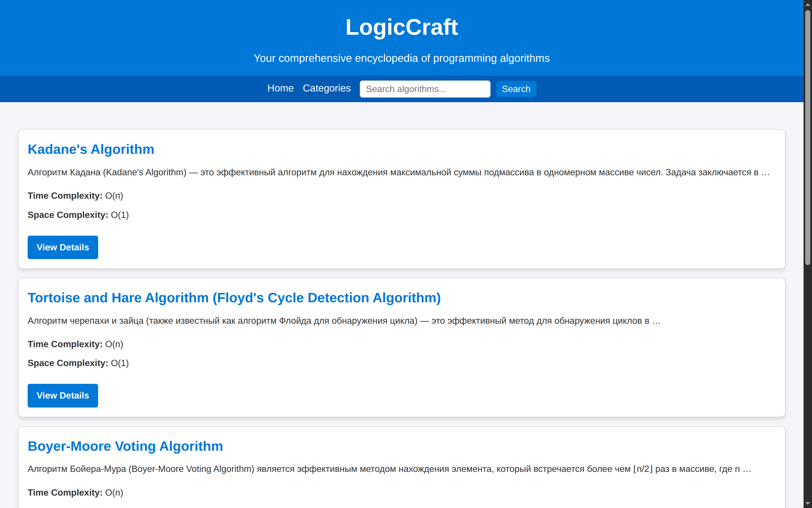Screen dimensions: 812x508
Task: Open the Home navigation link
Action: coord(280,88)
